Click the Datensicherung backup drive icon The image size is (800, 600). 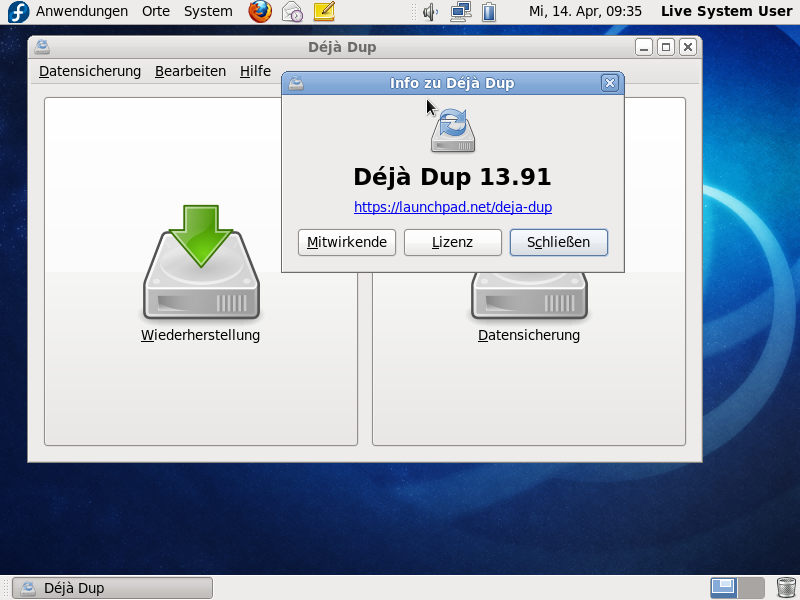coord(529,296)
